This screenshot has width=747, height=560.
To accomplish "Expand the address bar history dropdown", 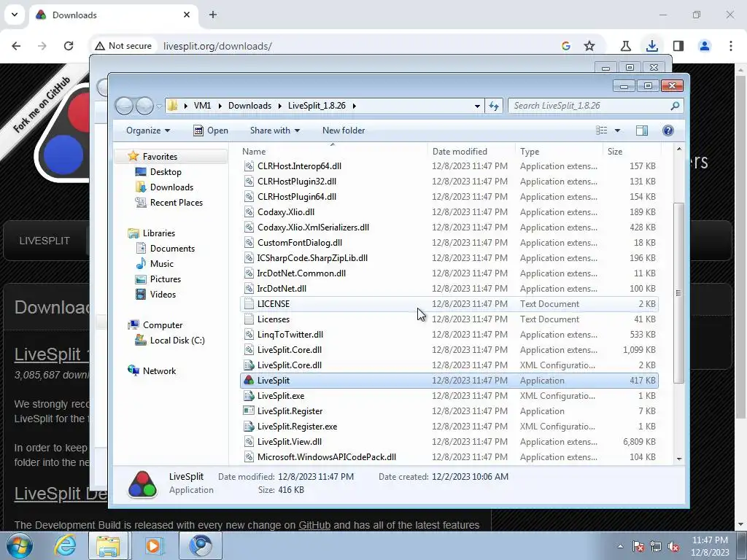I will 477,106.
